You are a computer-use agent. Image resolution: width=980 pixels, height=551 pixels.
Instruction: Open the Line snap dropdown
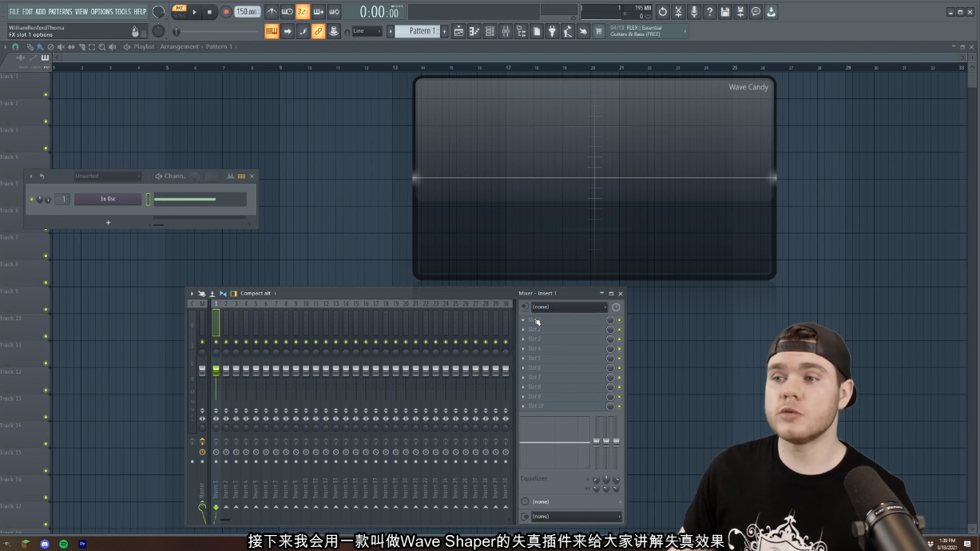(367, 31)
